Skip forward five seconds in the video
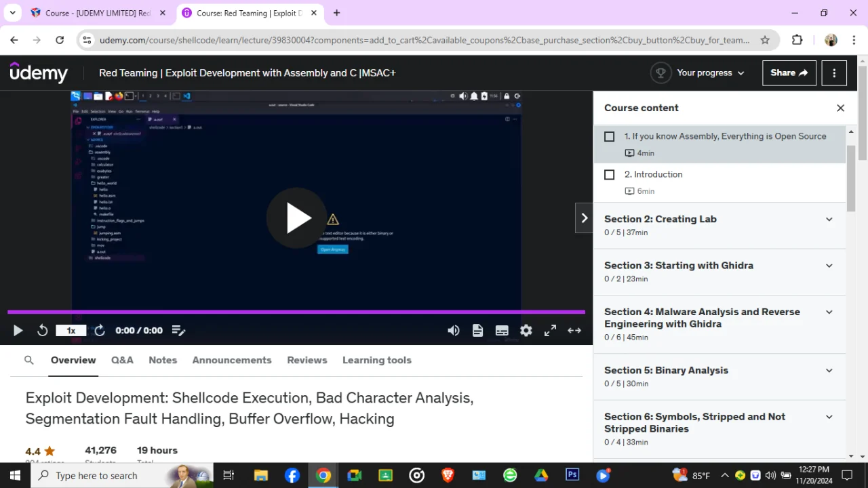This screenshot has width=868, height=488. [100, 331]
